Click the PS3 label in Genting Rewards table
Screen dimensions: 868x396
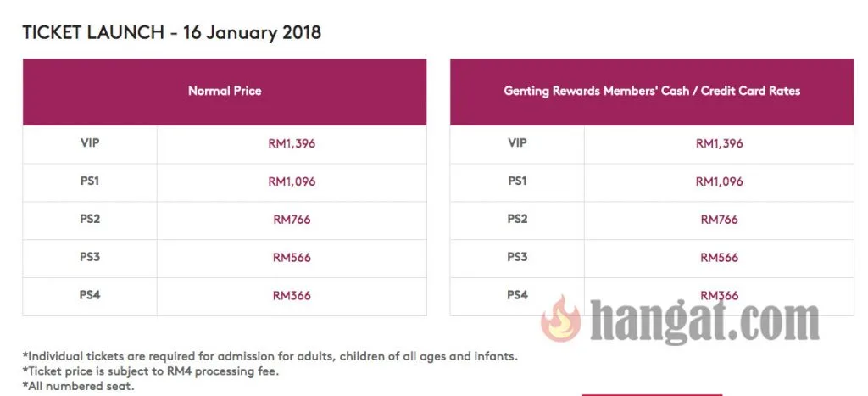[x=517, y=258]
